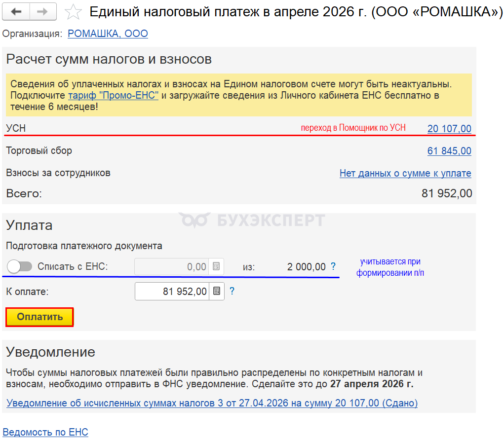Show help question mark beside К оплате

click(x=232, y=291)
